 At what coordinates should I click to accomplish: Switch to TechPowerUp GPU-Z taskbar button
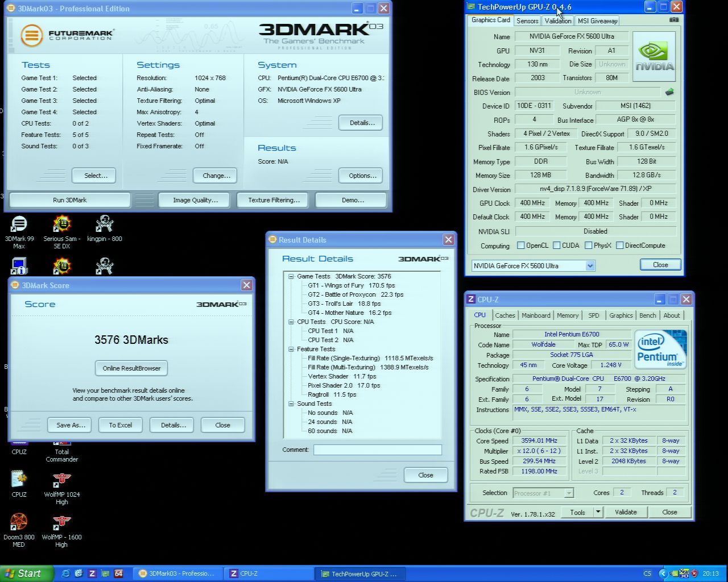tap(359, 573)
